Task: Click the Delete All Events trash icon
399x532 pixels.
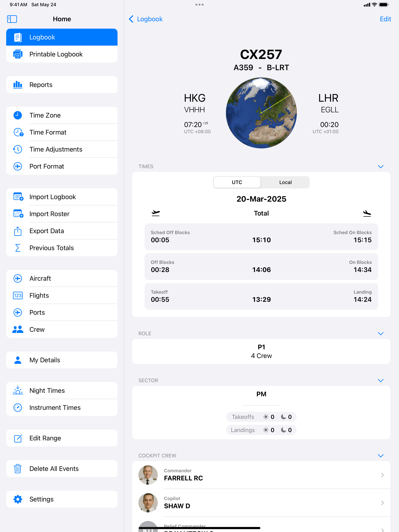Action: (x=18, y=469)
